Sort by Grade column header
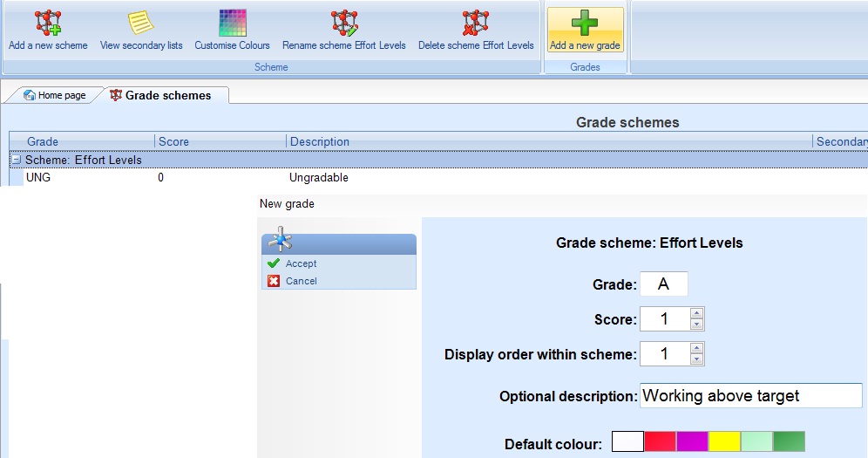The image size is (868, 458). click(82, 142)
